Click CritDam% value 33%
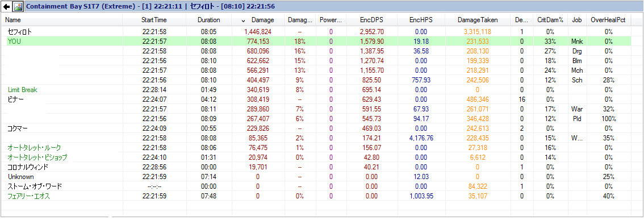 [550, 41]
